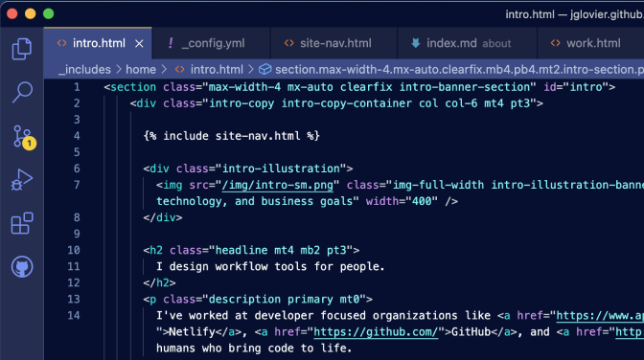The image size is (644, 360).
Task: Click the width="400" attribute
Action: pos(402,201)
